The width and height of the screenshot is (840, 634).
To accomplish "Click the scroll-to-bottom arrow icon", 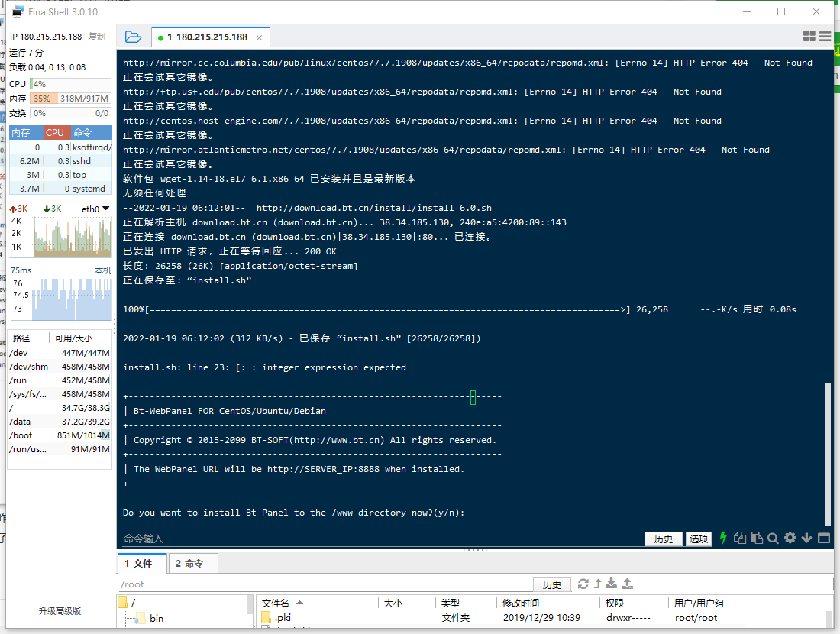I will pyautogui.click(x=807, y=538).
